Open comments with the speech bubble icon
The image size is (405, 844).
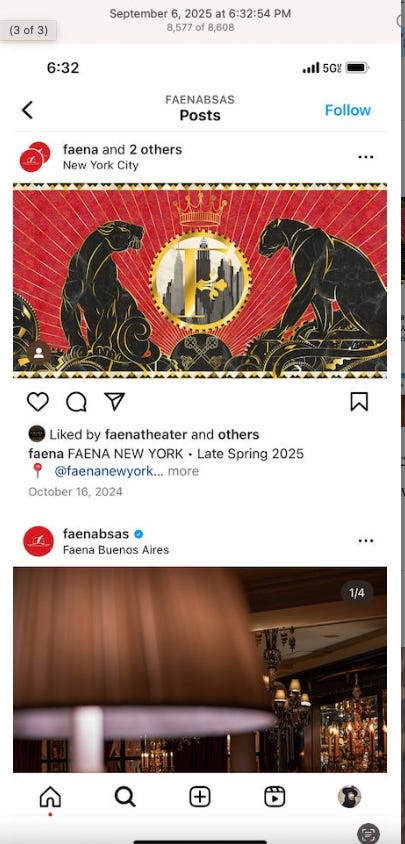[x=76, y=402]
